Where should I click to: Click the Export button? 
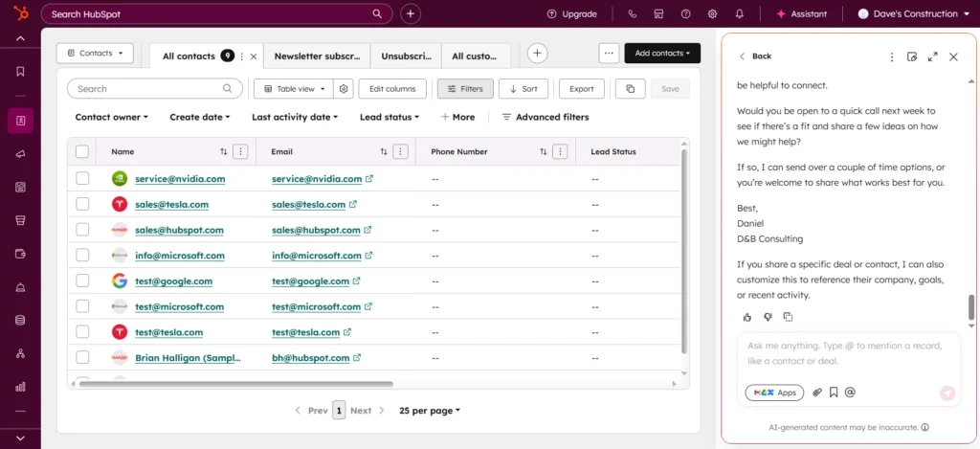(x=581, y=89)
